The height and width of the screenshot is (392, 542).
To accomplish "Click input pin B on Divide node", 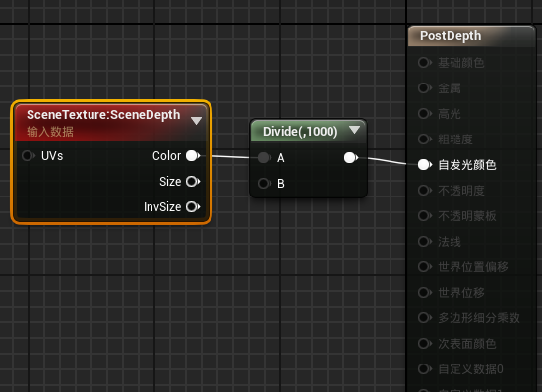I will (265, 183).
